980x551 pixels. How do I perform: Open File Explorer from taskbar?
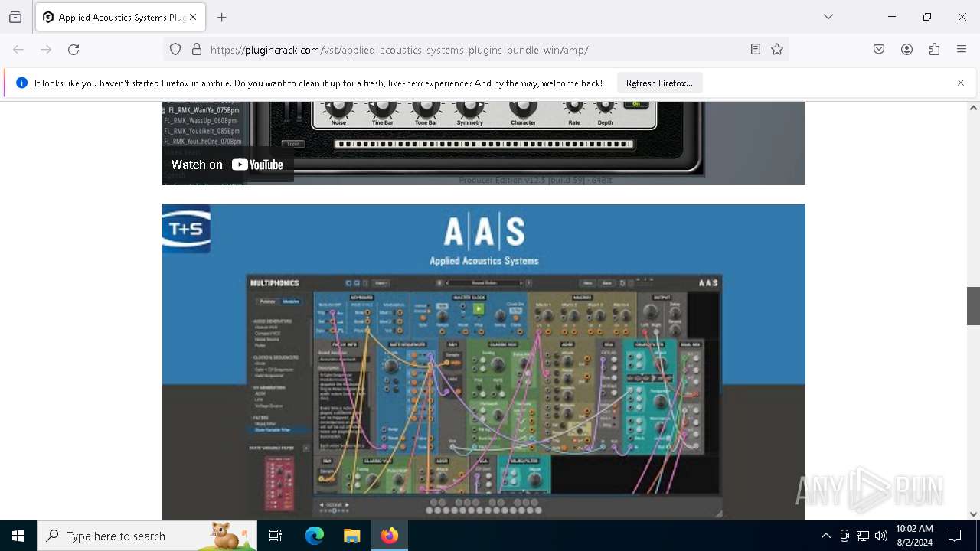(351, 536)
